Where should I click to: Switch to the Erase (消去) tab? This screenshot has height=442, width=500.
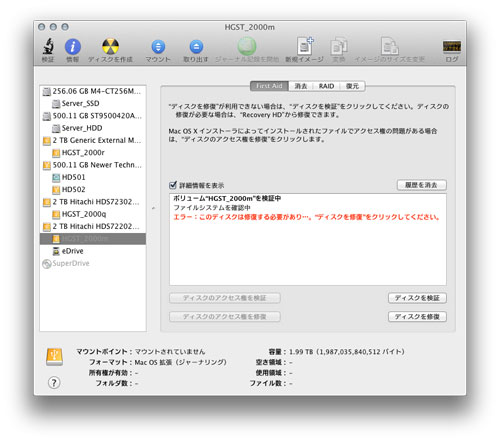tap(301, 86)
